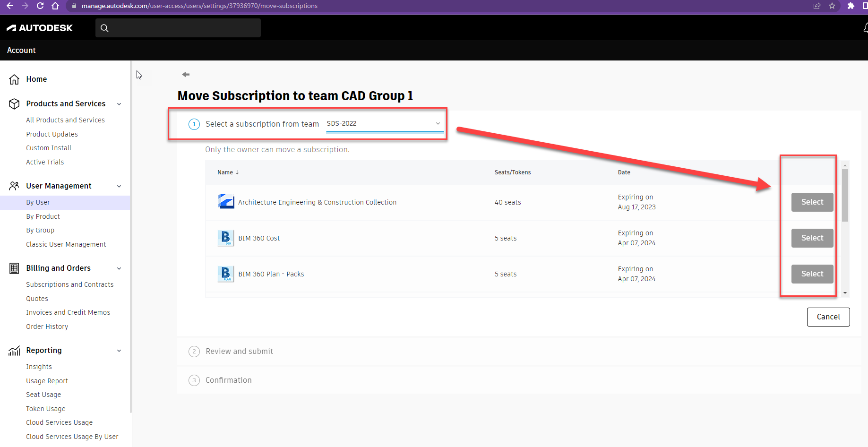868x447 pixels.
Task: Collapse Billing and Orders section chevron
Action: click(119, 268)
